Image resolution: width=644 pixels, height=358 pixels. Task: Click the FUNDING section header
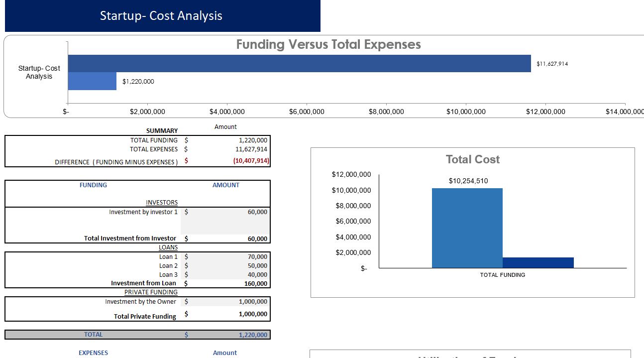tap(93, 185)
